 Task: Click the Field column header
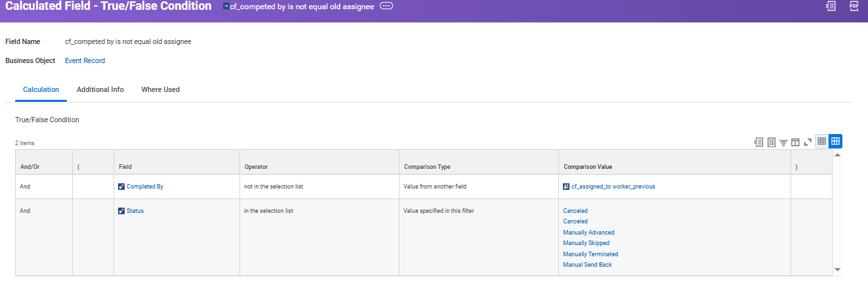[x=176, y=162]
